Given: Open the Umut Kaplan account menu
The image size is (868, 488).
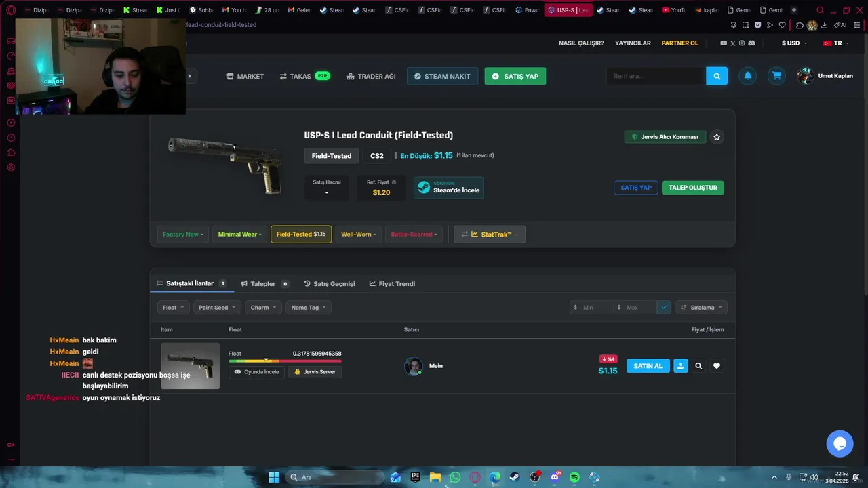Looking at the screenshot, I should pyautogui.click(x=825, y=76).
